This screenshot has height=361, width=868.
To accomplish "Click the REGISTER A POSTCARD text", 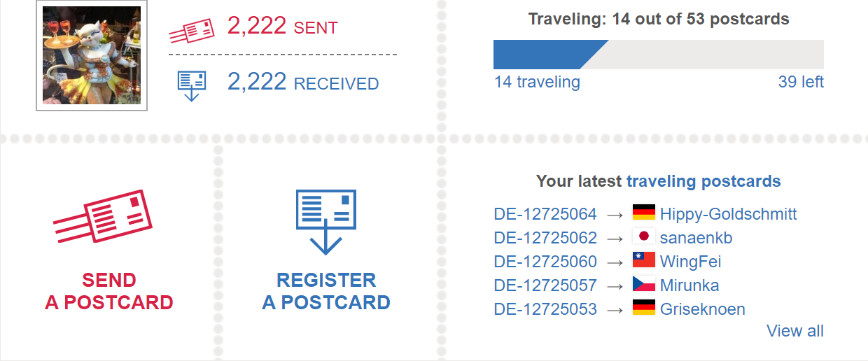I will click(x=326, y=292).
